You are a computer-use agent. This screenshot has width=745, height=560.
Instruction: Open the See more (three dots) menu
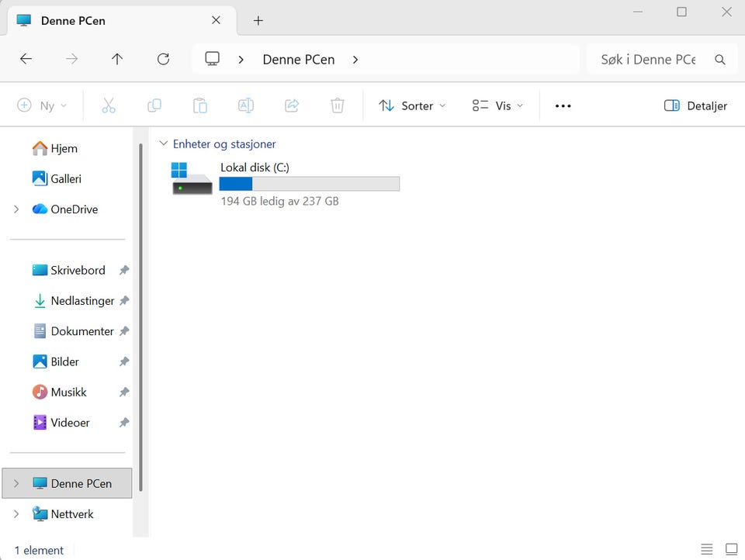point(563,105)
